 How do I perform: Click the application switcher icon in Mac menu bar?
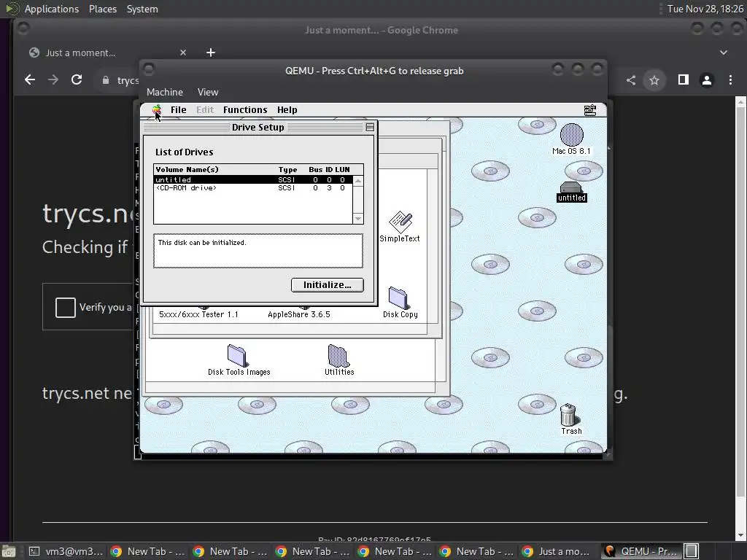coord(589,110)
